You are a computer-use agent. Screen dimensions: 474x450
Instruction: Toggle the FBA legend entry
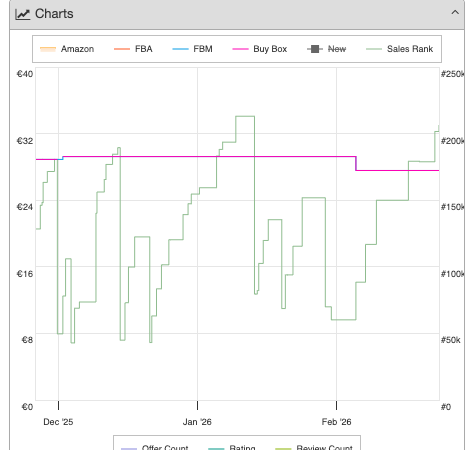point(133,49)
